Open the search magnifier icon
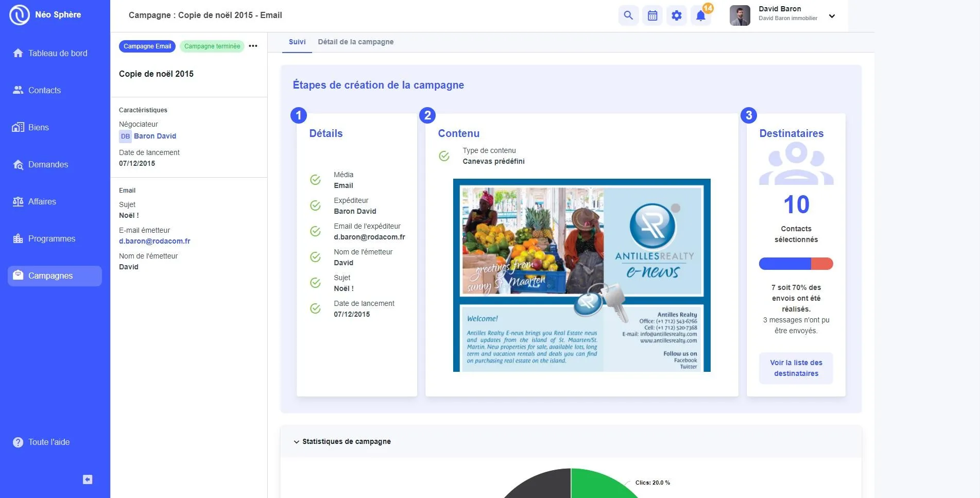Image resolution: width=980 pixels, height=498 pixels. 628,15
